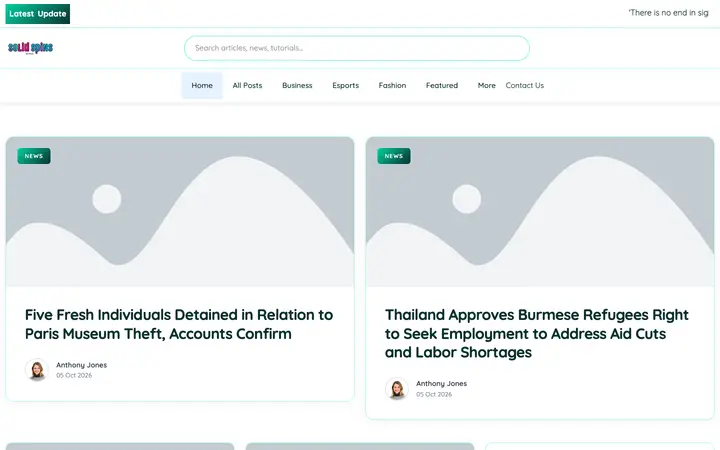Navigate to Esports section
This screenshot has width=720, height=450.
345,85
